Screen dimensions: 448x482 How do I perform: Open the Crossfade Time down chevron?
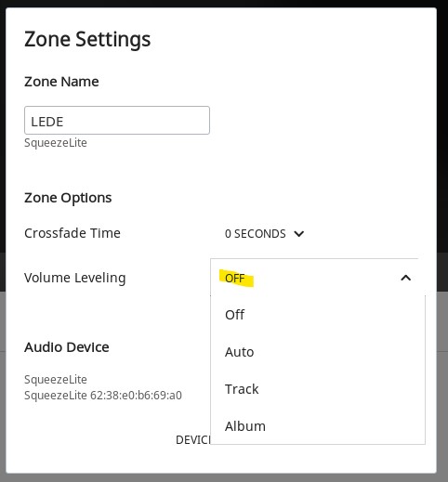(299, 234)
